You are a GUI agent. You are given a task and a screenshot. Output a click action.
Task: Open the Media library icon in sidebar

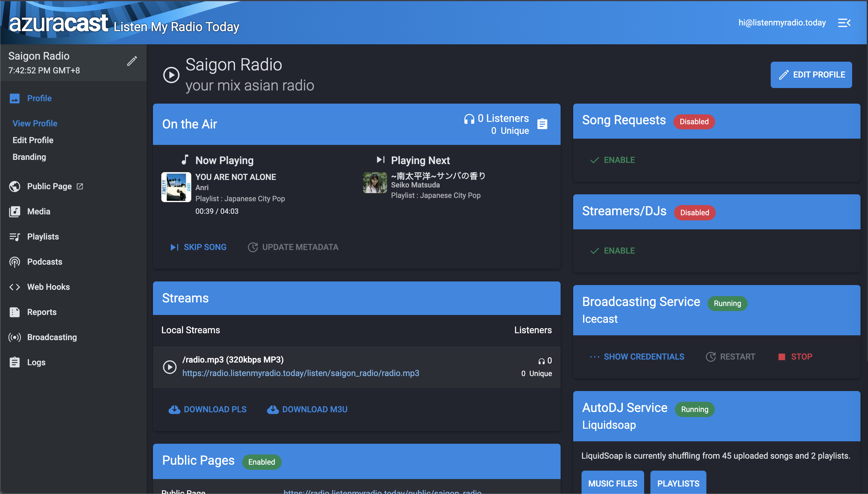(x=15, y=211)
